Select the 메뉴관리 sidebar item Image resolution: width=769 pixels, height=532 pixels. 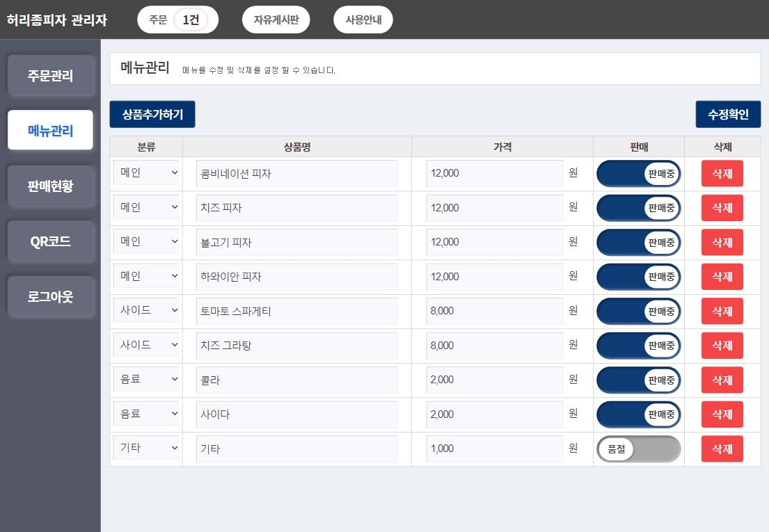(50, 130)
